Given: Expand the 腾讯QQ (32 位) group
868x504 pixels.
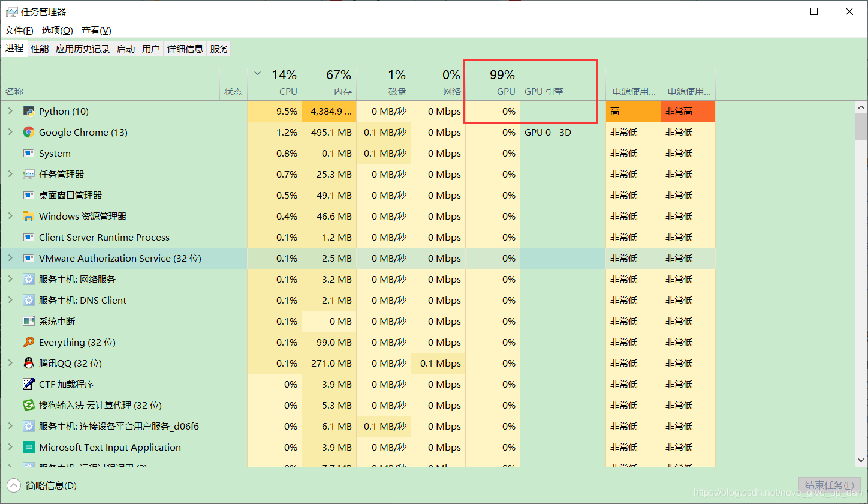Looking at the screenshot, I should pyautogui.click(x=10, y=363).
